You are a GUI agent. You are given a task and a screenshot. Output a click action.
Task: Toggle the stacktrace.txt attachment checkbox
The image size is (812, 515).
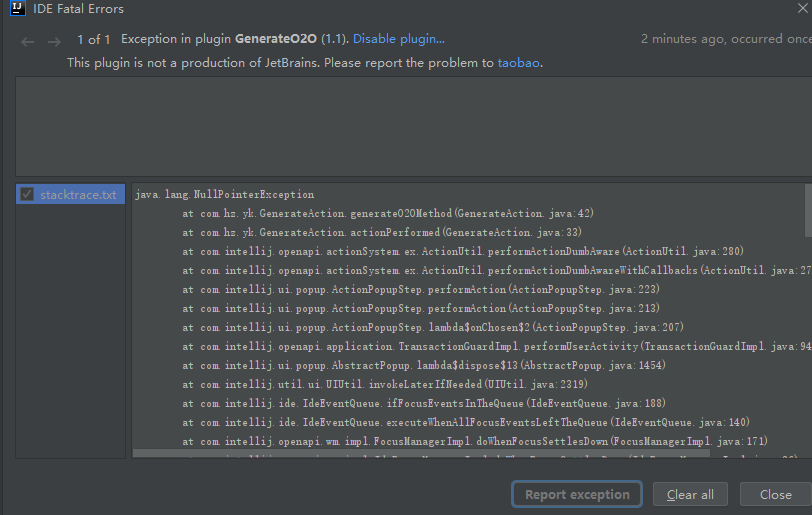(x=27, y=194)
